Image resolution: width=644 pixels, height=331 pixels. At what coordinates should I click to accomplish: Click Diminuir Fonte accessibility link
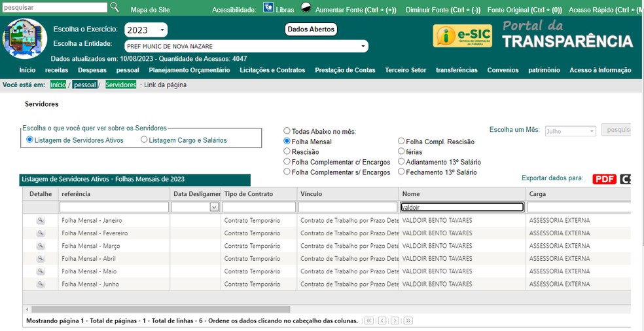[x=442, y=10]
